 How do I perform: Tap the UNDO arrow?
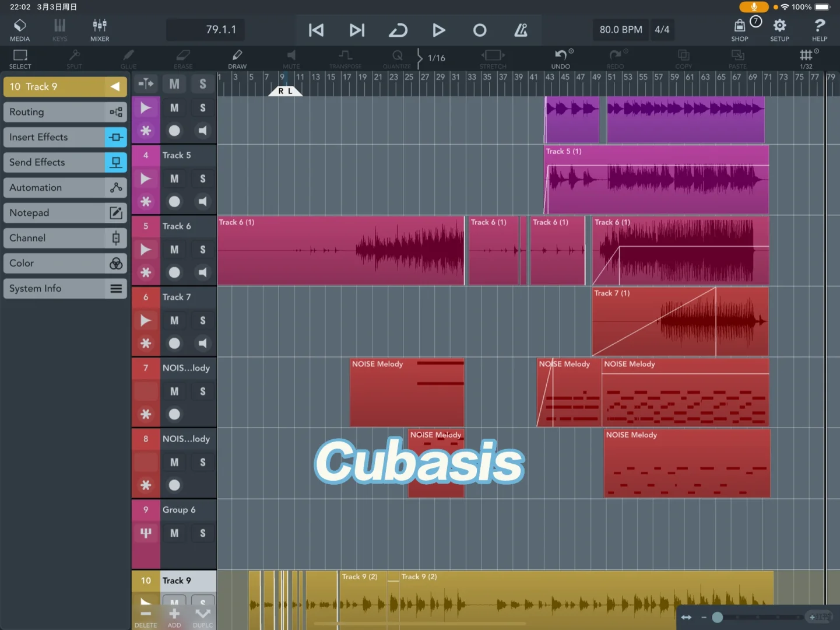point(561,58)
